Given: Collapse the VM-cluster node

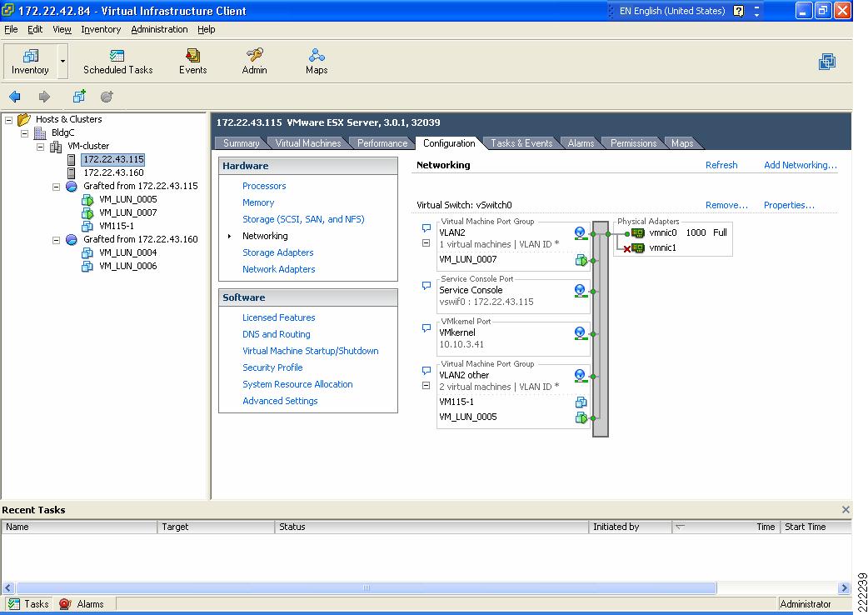Looking at the screenshot, I should click(x=41, y=147).
